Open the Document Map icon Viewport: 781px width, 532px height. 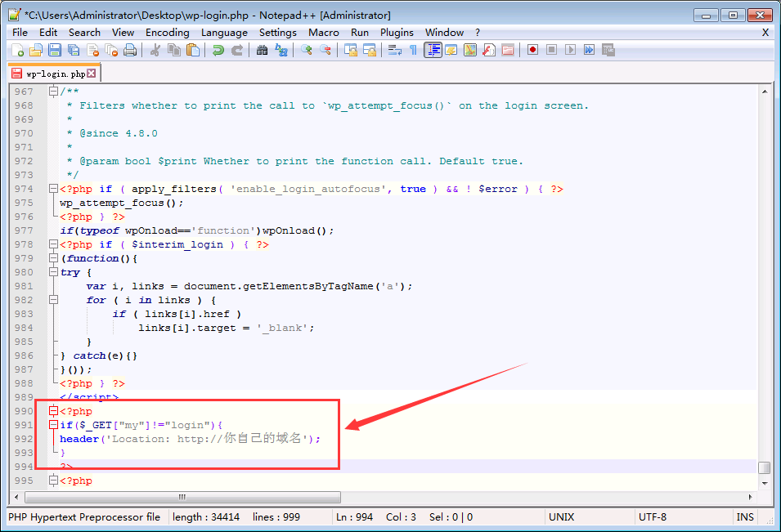pos(470,51)
